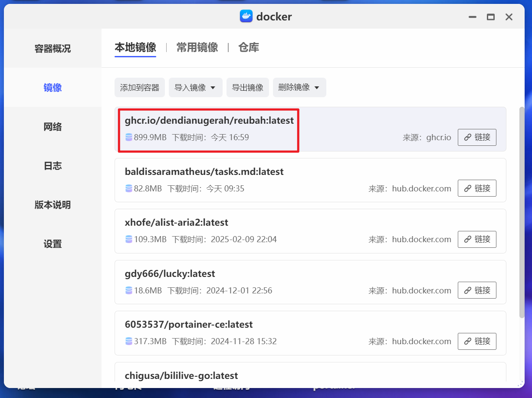Screen dimensions: 532x398
Task: Click the disk icon beside 317.3MB
Action: [x=128, y=341]
